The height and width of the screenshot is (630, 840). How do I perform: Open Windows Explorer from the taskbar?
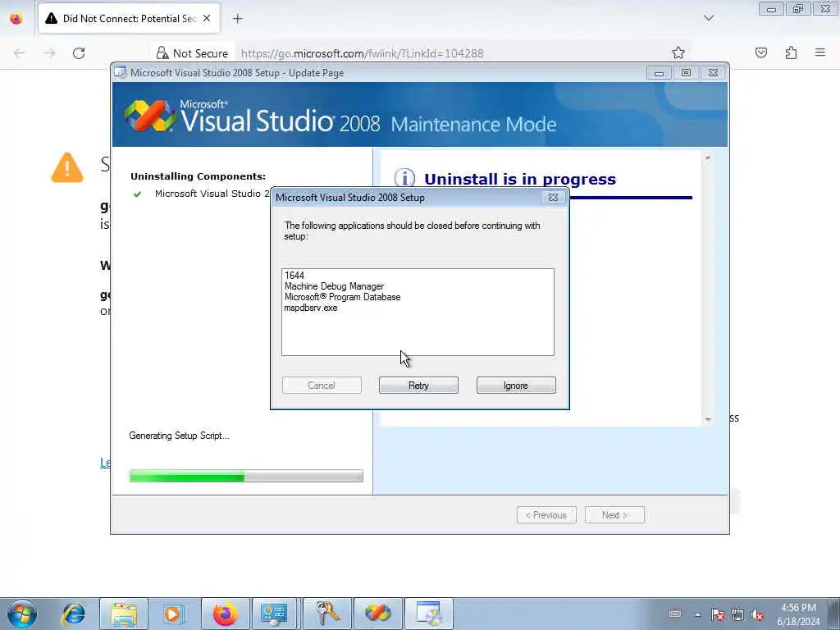coord(124,614)
